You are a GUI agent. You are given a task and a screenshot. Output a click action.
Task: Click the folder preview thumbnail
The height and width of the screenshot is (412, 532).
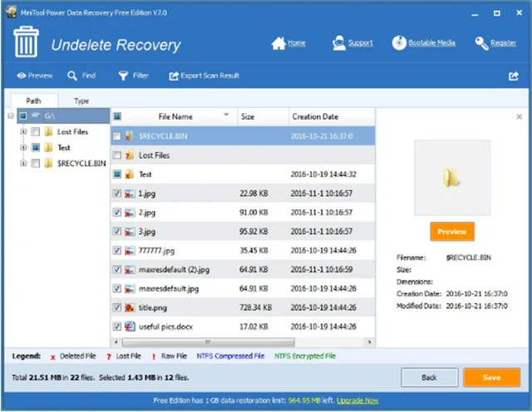pyautogui.click(x=452, y=178)
